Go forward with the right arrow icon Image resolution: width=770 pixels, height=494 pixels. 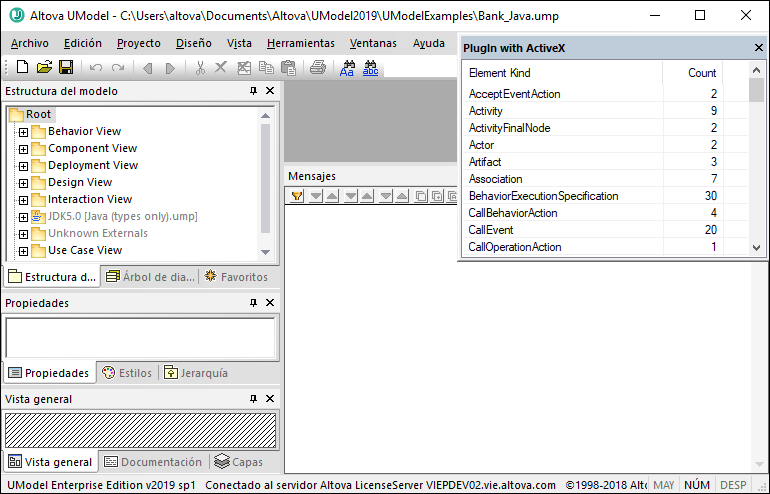point(170,68)
